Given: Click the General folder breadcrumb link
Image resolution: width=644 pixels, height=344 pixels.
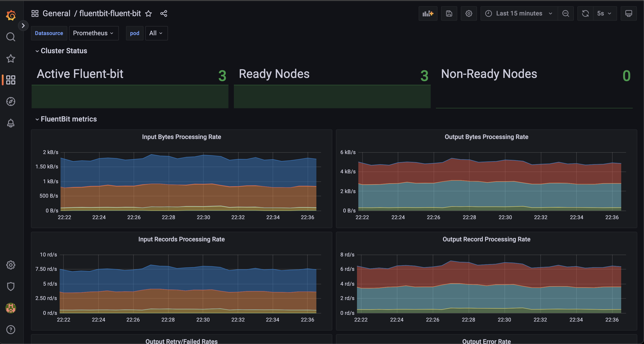Looking at the screenshot, I should 56,13.
